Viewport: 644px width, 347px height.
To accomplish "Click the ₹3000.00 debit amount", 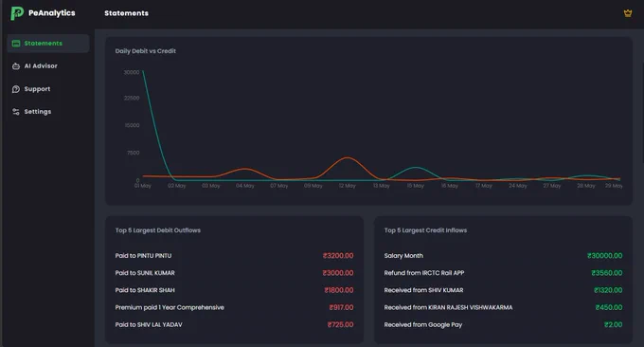I will click(338, 273).
